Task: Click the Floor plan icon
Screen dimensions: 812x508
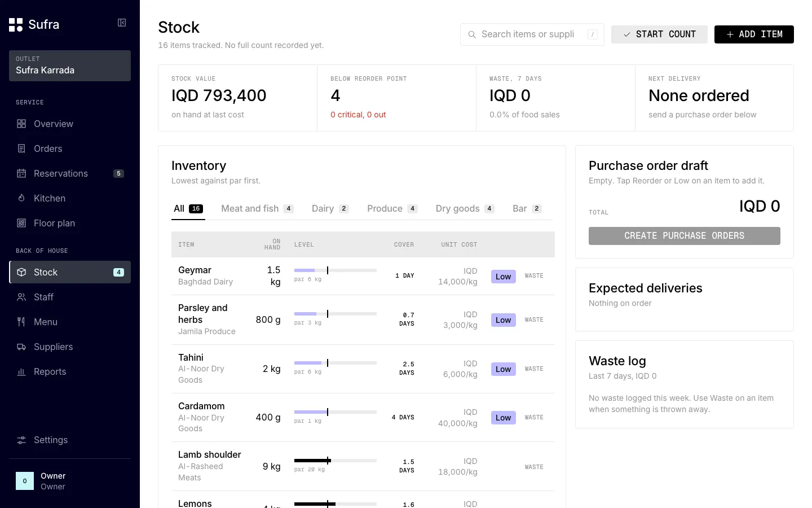Action: tap(21, 223)
